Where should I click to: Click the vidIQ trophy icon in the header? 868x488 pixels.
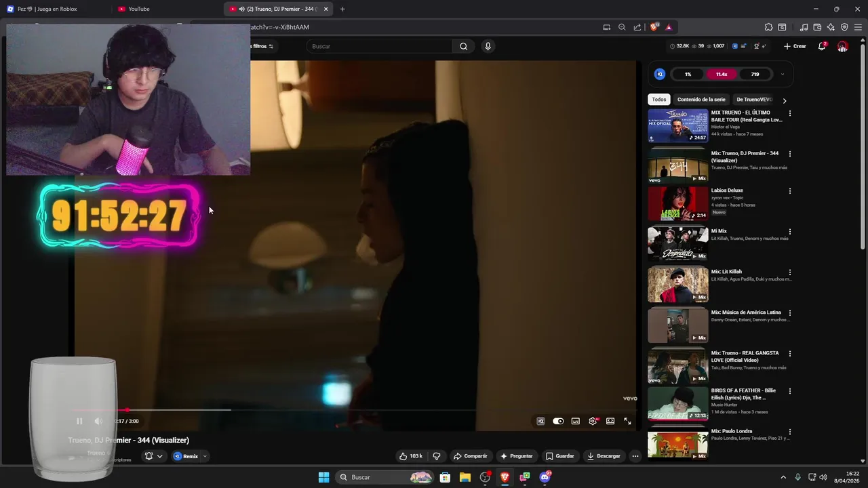pyautogui.click(x=757, y=46)
